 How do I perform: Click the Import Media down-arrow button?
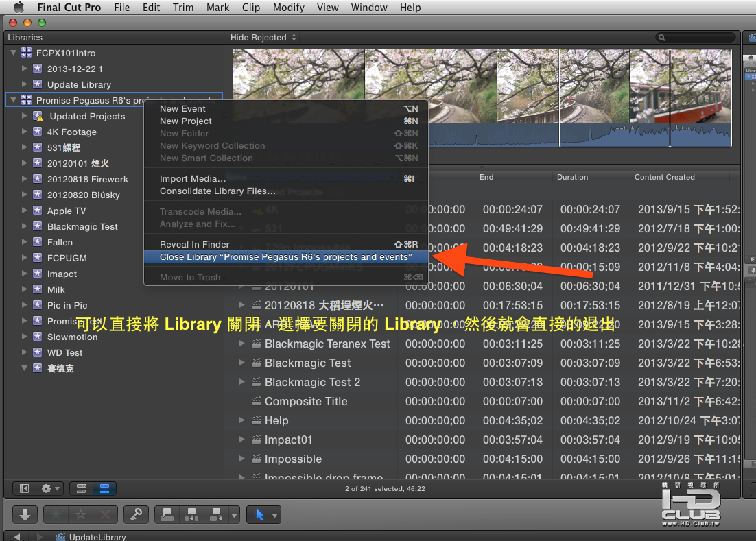tap(25, 514)
